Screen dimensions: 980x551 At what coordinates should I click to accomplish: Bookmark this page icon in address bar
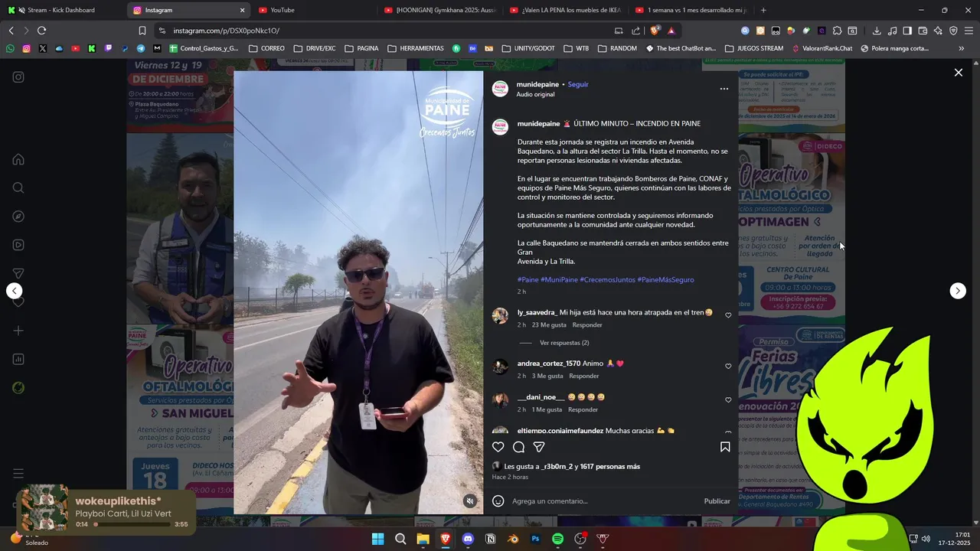(142, 31)
